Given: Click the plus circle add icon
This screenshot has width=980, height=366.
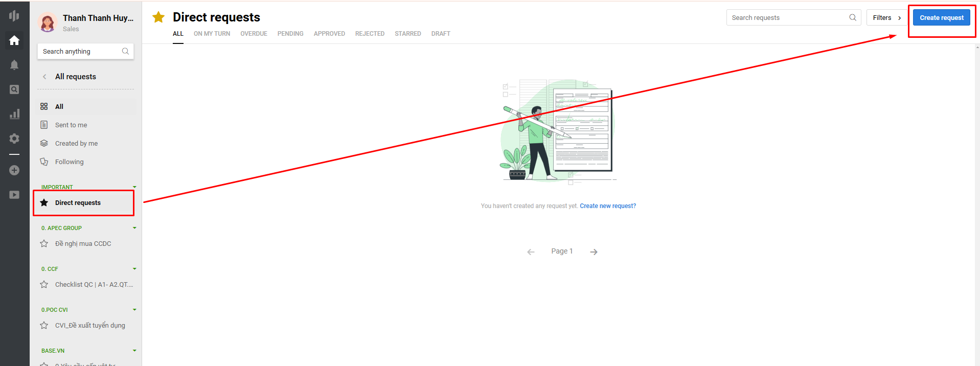Looking at the screenshot, I should coord(14,170).
